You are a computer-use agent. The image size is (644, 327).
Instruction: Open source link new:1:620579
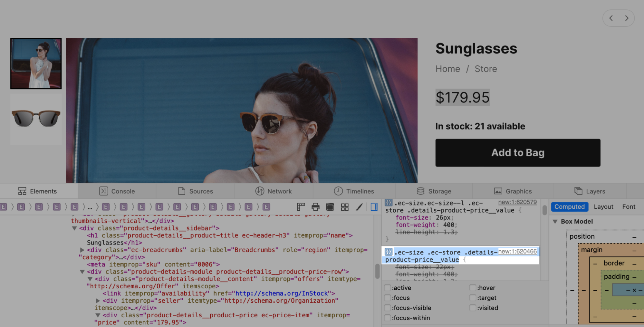pyautogui.click(x=517, y=202)
